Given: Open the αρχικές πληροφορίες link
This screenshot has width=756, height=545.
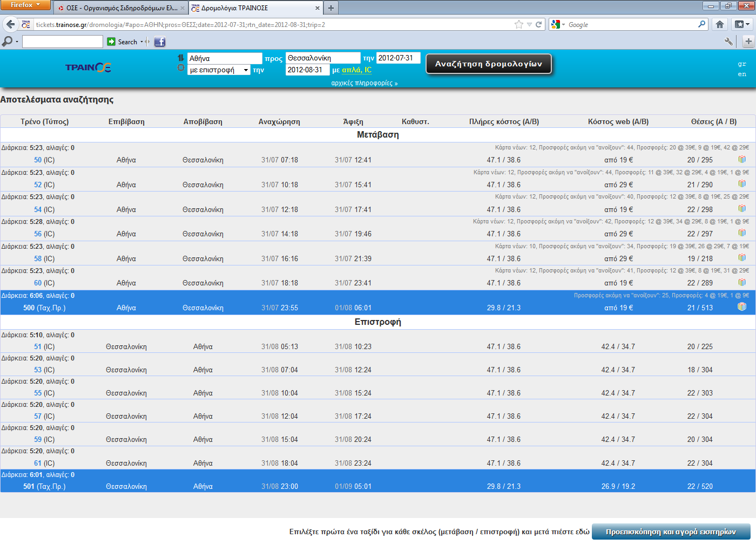Looking at the screenshot, I should tap(364, 83).
